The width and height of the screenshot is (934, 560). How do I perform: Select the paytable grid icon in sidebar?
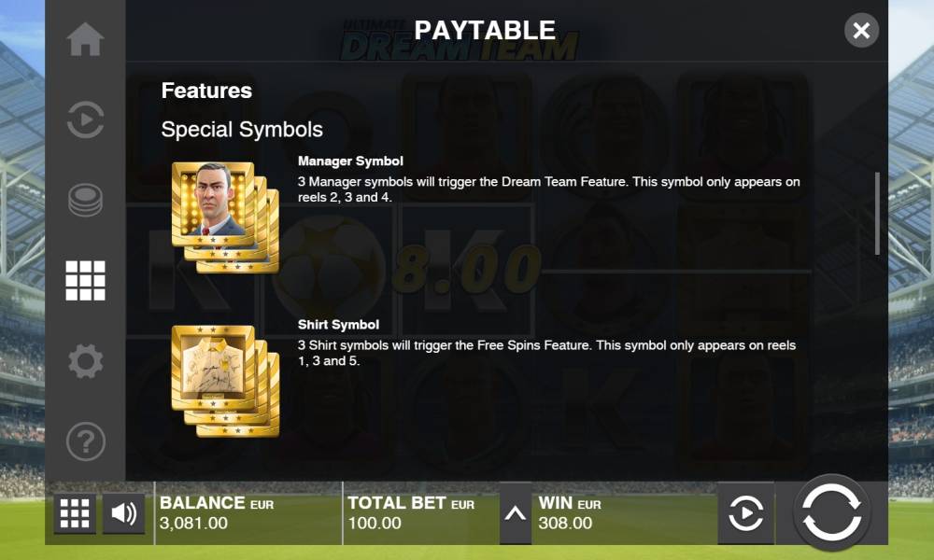pyautogui.click(x=85, y=280)
